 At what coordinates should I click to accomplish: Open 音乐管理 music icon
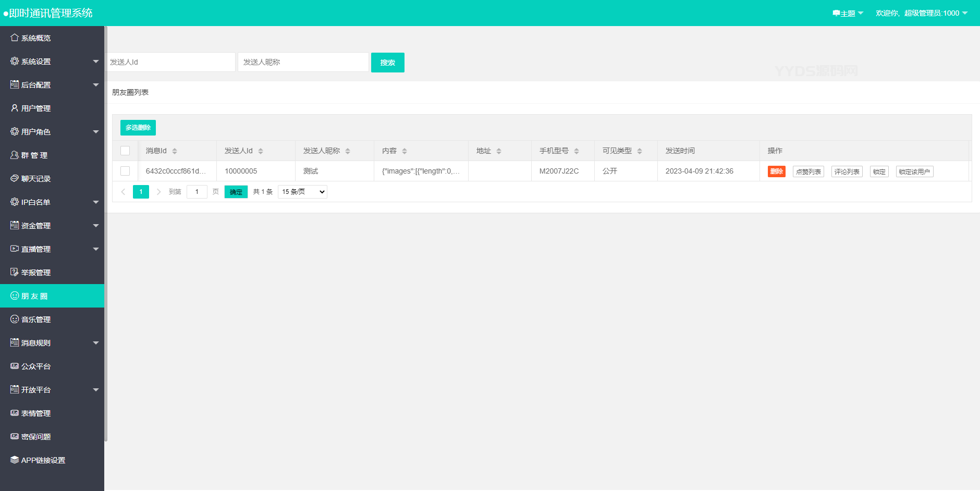click(x=14, y=319)
